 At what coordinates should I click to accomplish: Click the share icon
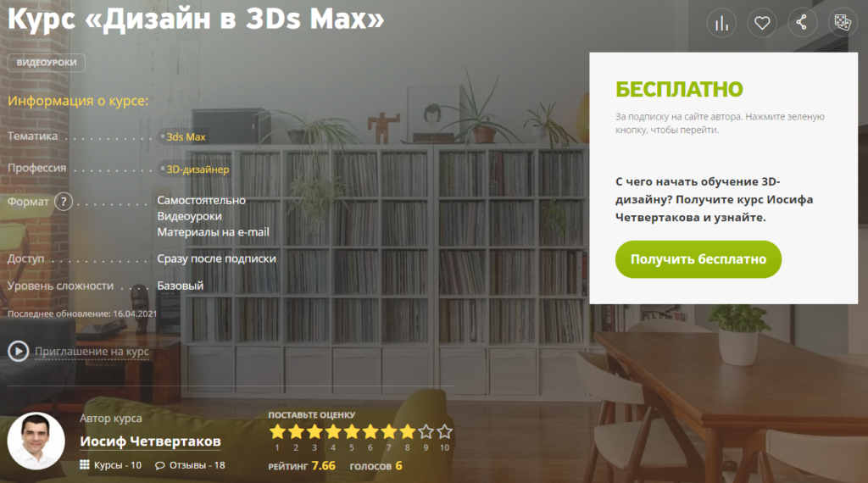pyautogui.click(x=802, y=23)
